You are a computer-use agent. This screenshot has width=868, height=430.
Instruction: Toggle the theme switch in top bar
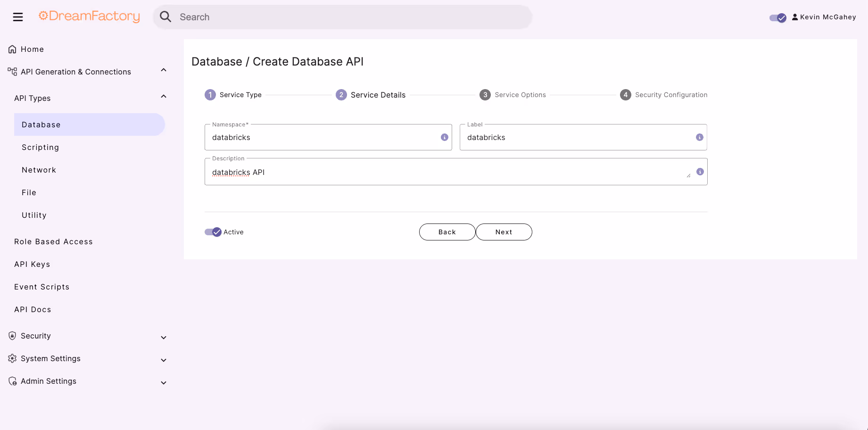778,18
